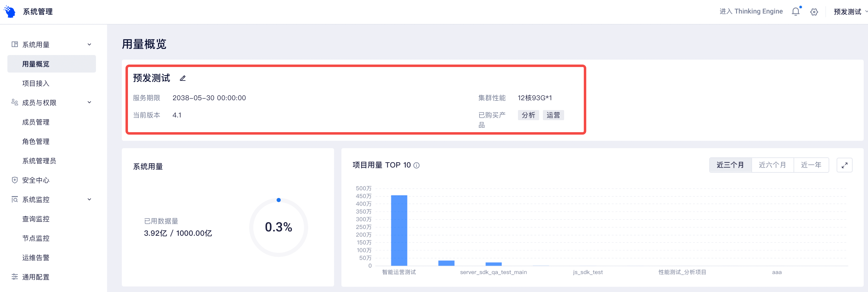Click the 用量概览 page heading
868x292 pixels.
pos(144,44)
